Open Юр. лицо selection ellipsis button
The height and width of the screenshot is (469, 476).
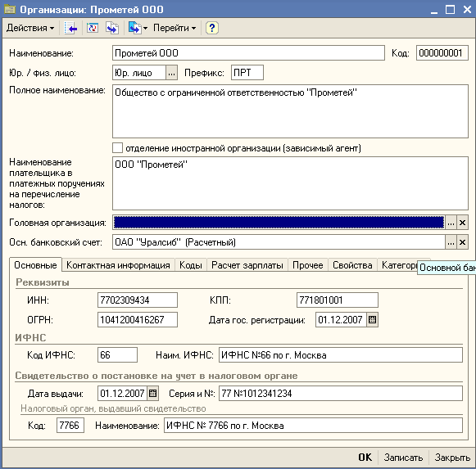click(171, 73)
